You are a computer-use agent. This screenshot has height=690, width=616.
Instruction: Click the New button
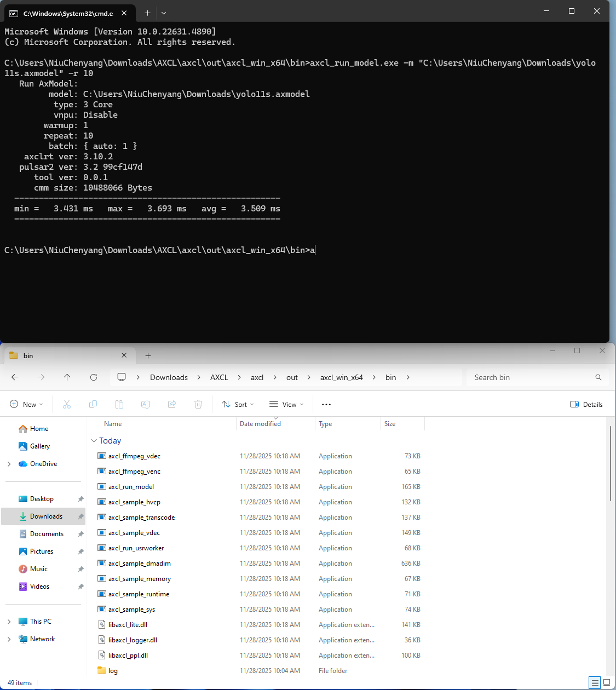pos(26,405)
